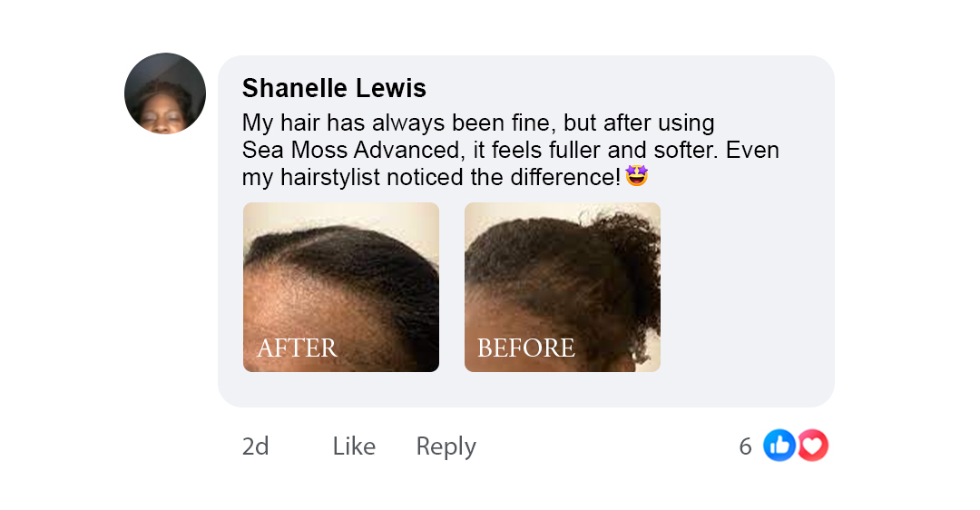Click the text "hairstylist noticed the difference"

[449, 178]
